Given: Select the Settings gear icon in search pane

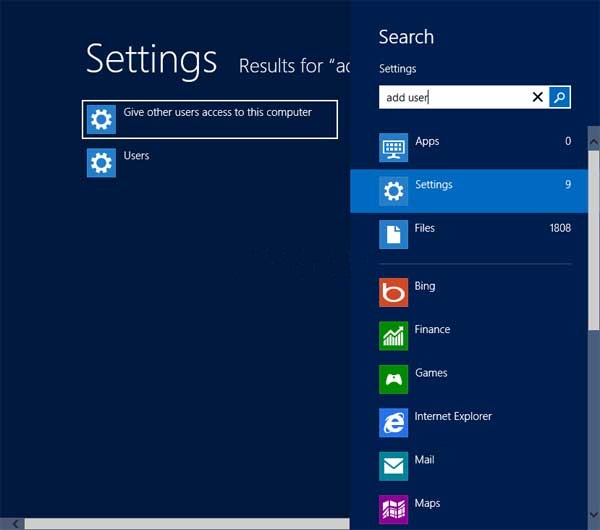Looking at the screenshot, I should (x=393, y=191).
